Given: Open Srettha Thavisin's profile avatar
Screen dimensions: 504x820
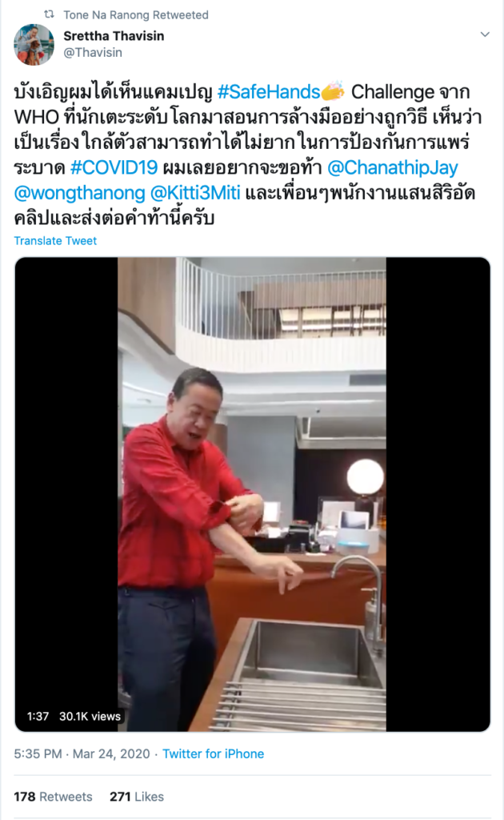Looking at the screenshot, I should pos(34,45).
